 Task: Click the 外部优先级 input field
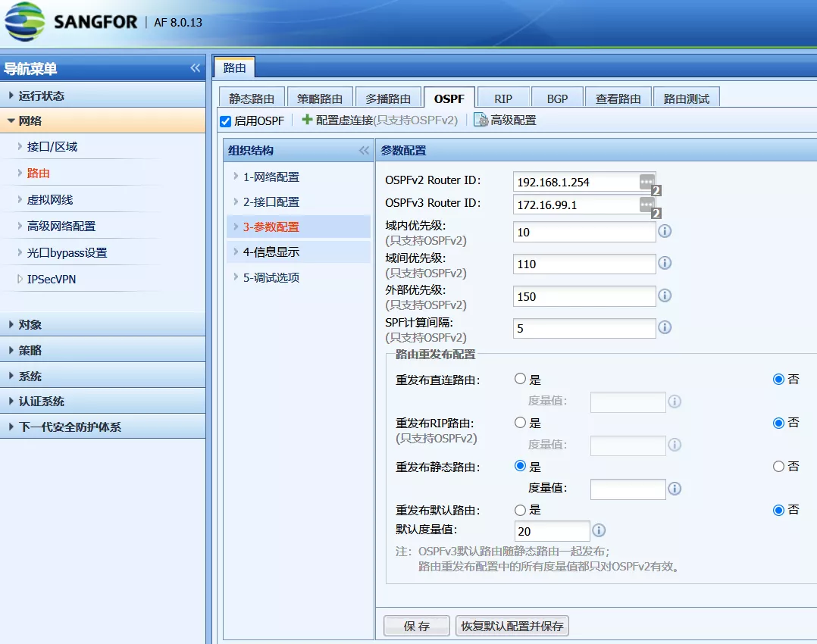(x=584, y=296)
